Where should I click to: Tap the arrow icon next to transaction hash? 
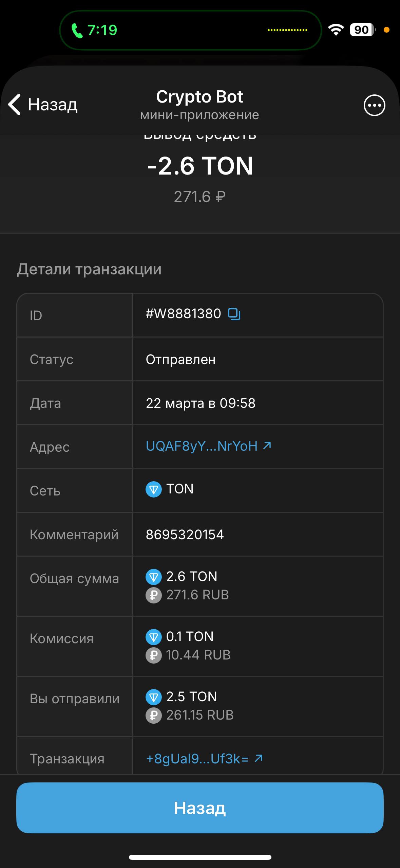(x=259, y=758)
